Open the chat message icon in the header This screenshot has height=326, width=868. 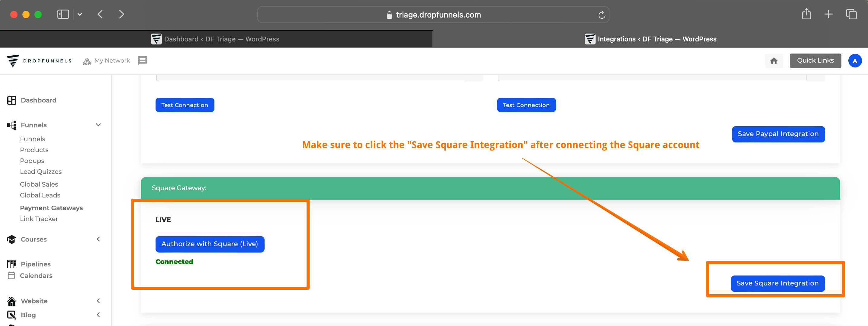click(143, 60)
